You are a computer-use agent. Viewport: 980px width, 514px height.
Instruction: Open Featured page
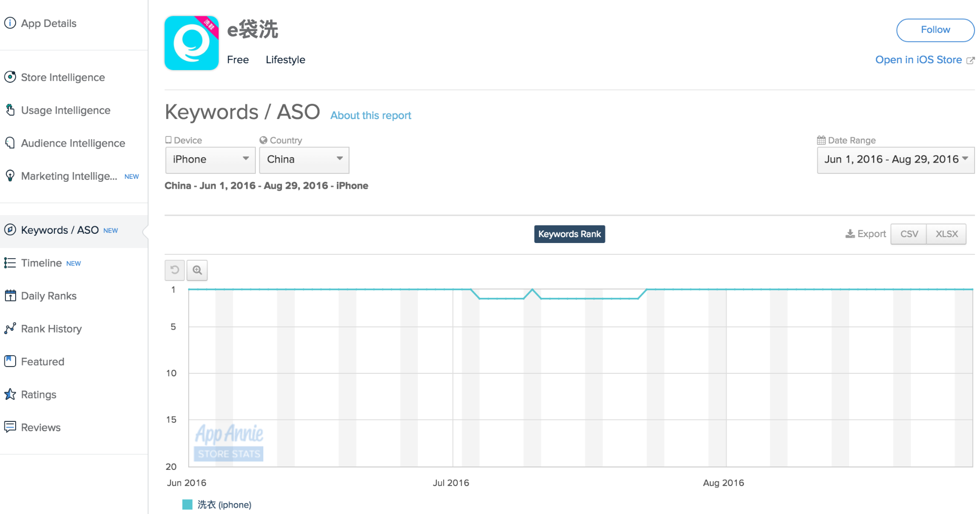(x=43, y=362)
